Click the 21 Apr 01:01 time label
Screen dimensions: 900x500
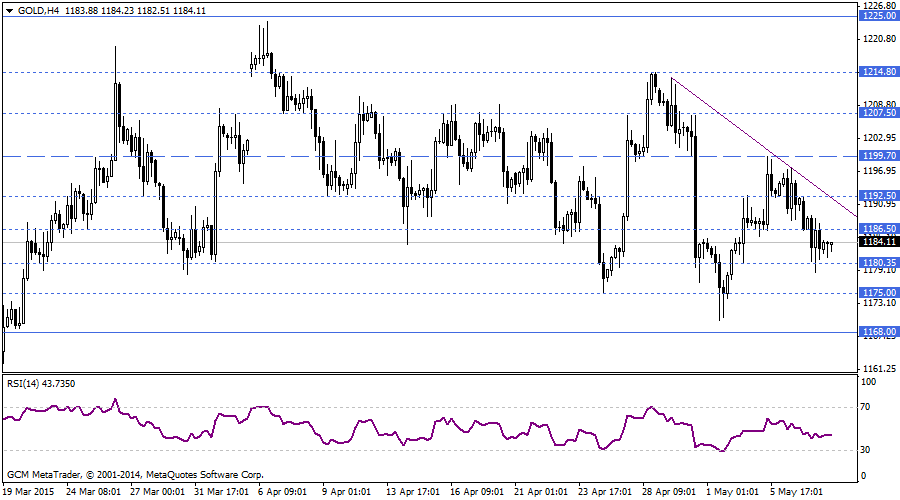541,492
